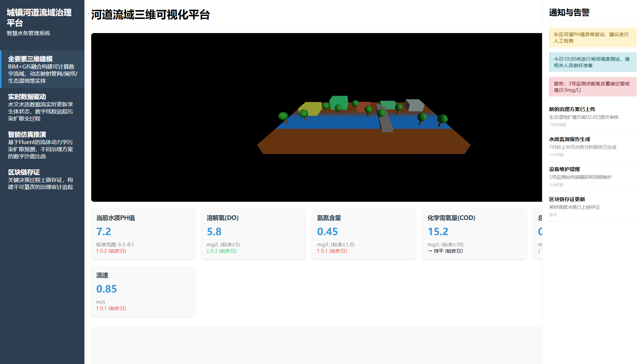Click the 氨氮含量 metric card

(364, 234)
